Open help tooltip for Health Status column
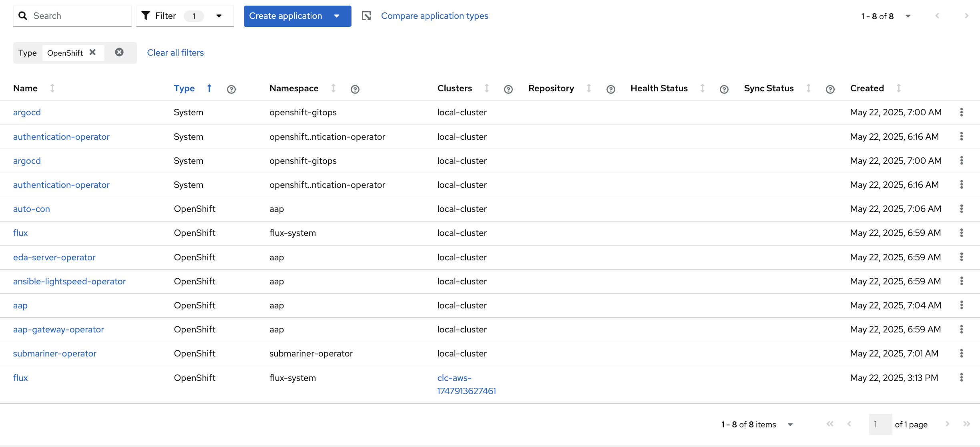Viewport: 980px width, 447px height. coord(724,89)
